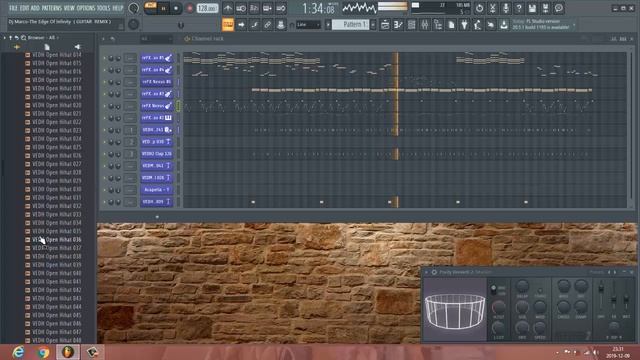Click the Acapella channel button

tap(157, 190)
